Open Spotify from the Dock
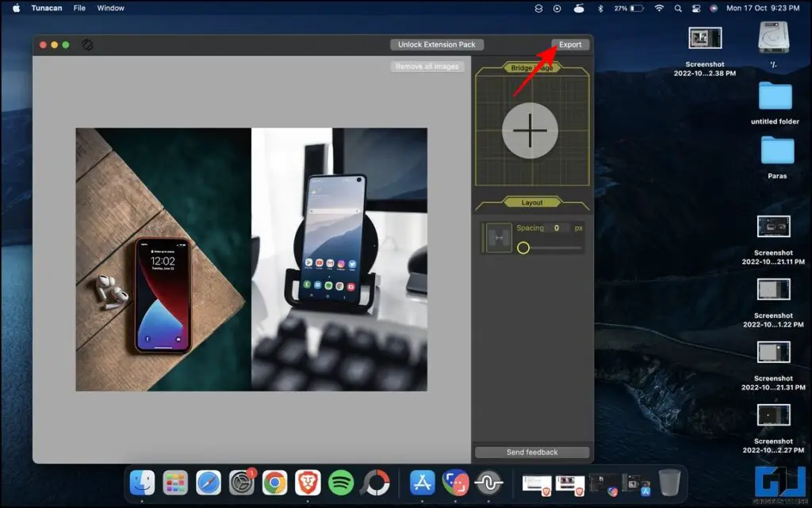The width and height of the screenshot is (812, 508). pyautogui.click(x=341, y=482)
